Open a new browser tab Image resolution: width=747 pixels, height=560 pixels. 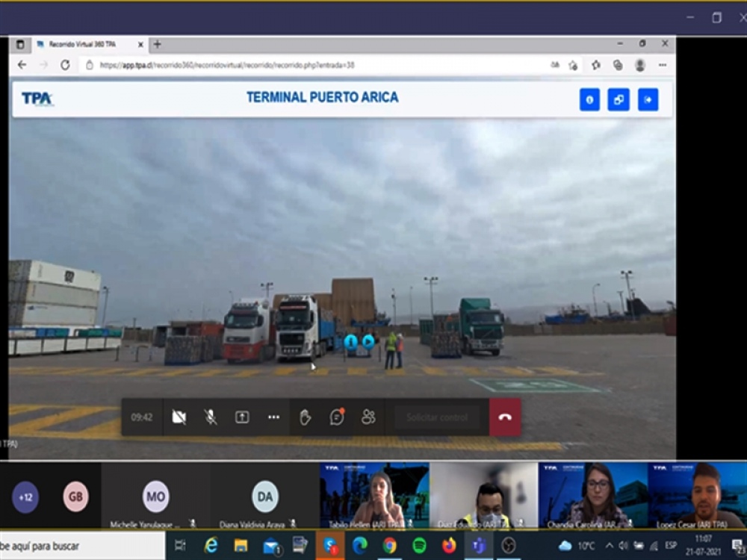click(157, 44)
